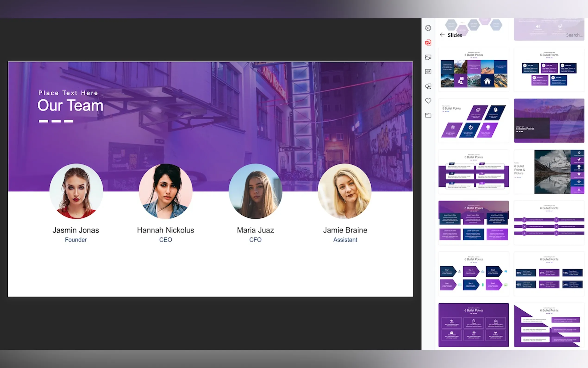Show favorites with the heart icon
The height and width of the screenshot is (368, 588).
[428, 101]
